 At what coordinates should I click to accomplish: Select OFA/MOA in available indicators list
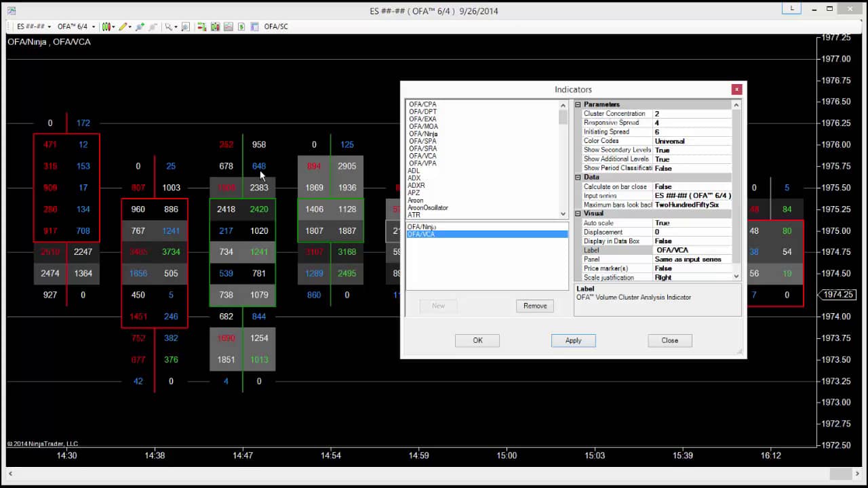(x=423, y=127)
